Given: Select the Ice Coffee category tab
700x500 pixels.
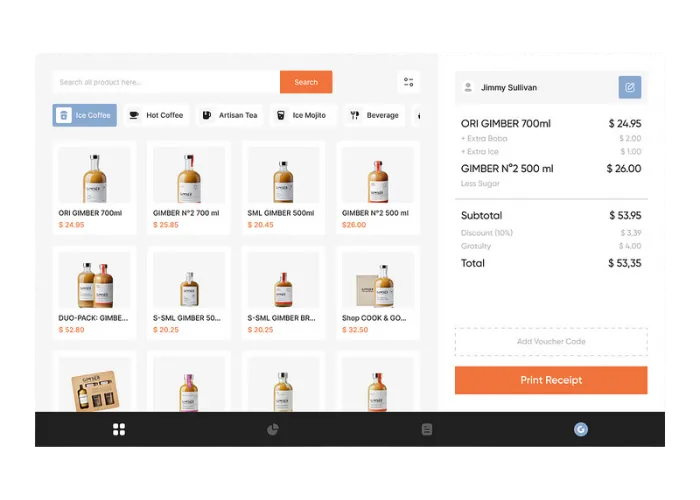Looking at the screenshot, I should coord(85,115).
